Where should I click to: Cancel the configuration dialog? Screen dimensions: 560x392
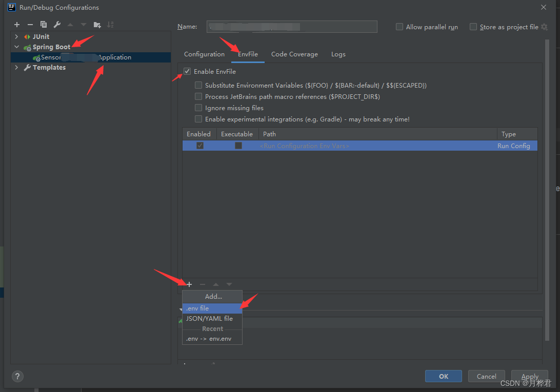tap(487, 376)
